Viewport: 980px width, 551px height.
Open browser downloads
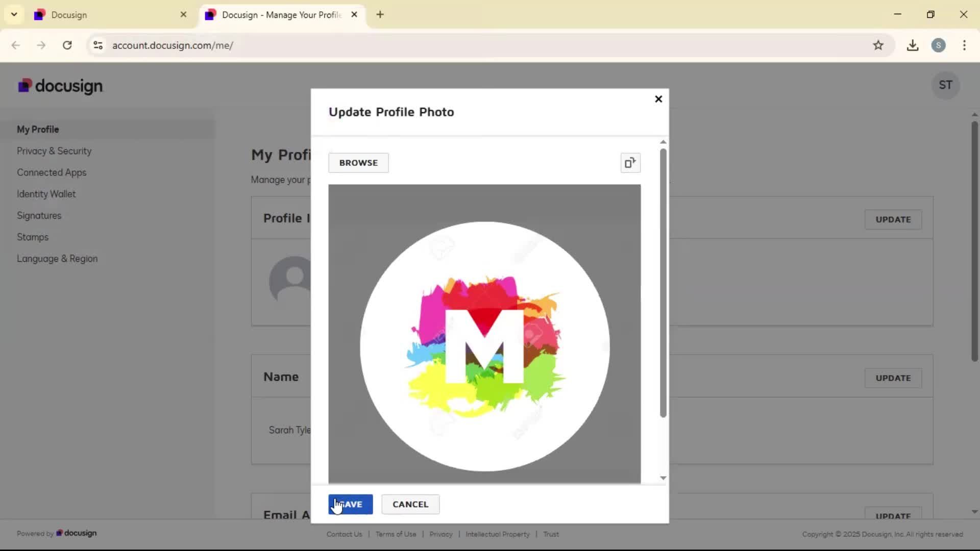913,45
